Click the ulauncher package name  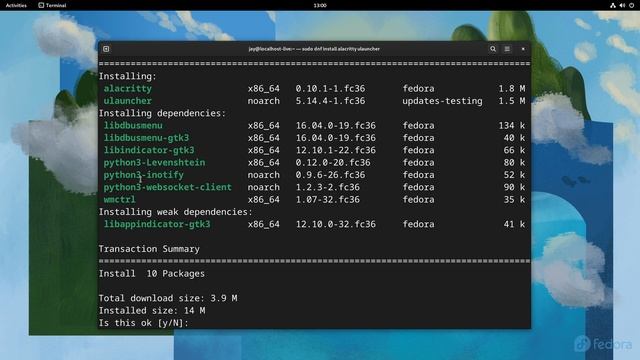tap(127, 101)
